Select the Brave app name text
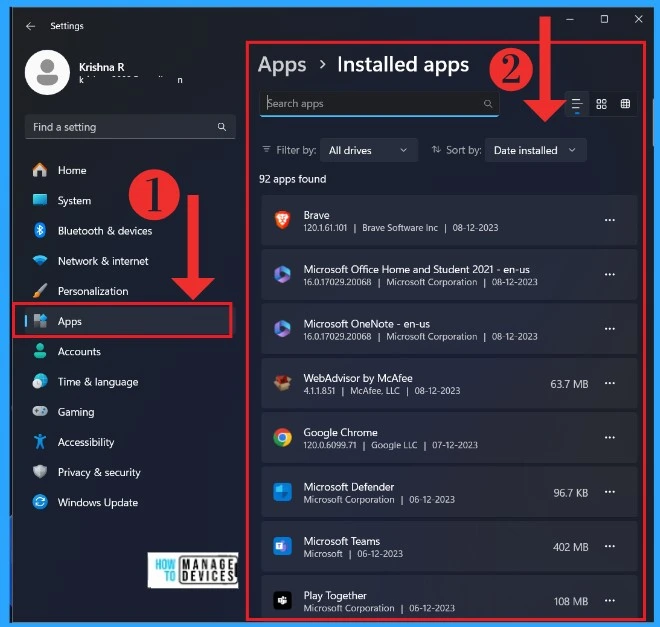Viewport: 660px width, 627px height. coord(317,215)
